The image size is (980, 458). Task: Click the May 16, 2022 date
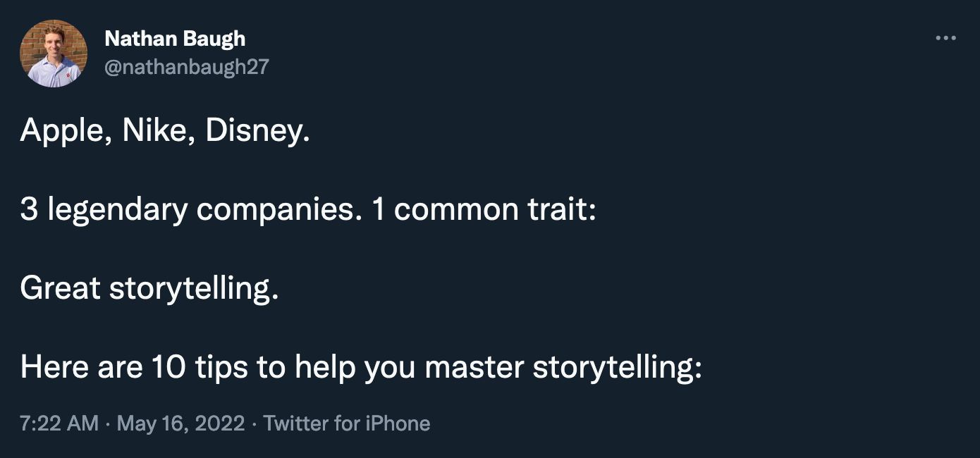click(x=180, y=423)
